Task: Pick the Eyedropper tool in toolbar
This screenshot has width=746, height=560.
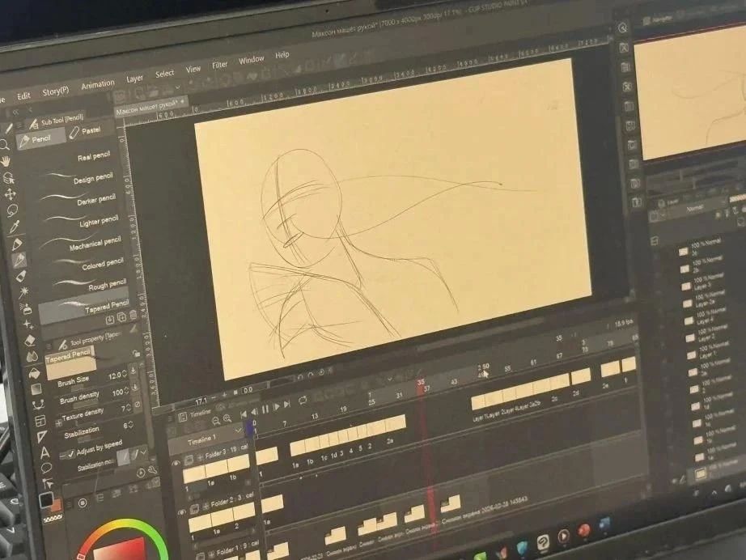Action: coord(15,227)
